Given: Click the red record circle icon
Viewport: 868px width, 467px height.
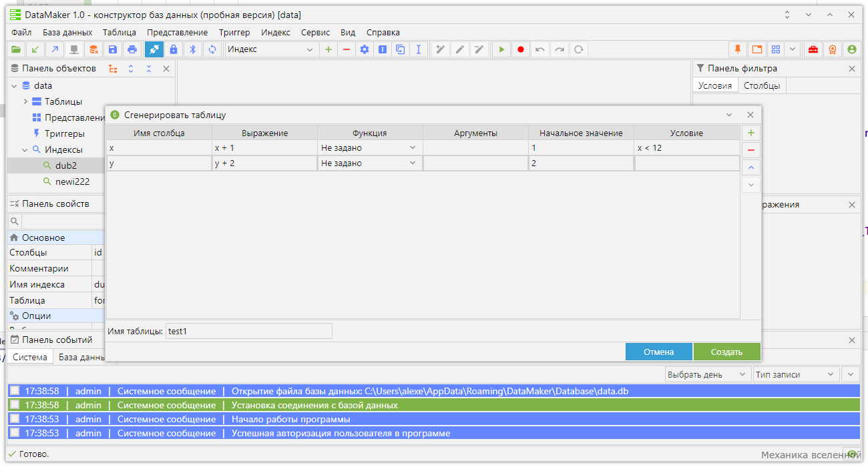Looking at the screenshot, I should click(521, 49).
